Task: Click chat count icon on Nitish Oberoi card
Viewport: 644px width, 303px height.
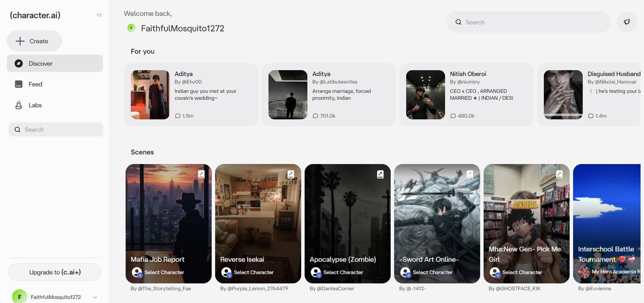Action: point(453,116)
